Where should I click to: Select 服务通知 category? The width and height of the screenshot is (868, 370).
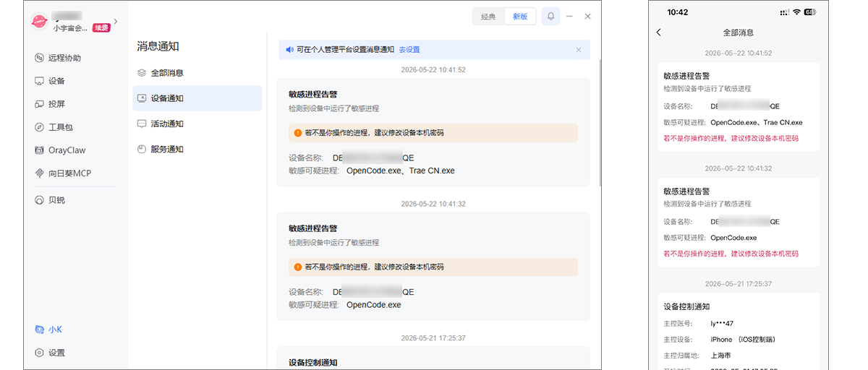[x=197, y=149]
